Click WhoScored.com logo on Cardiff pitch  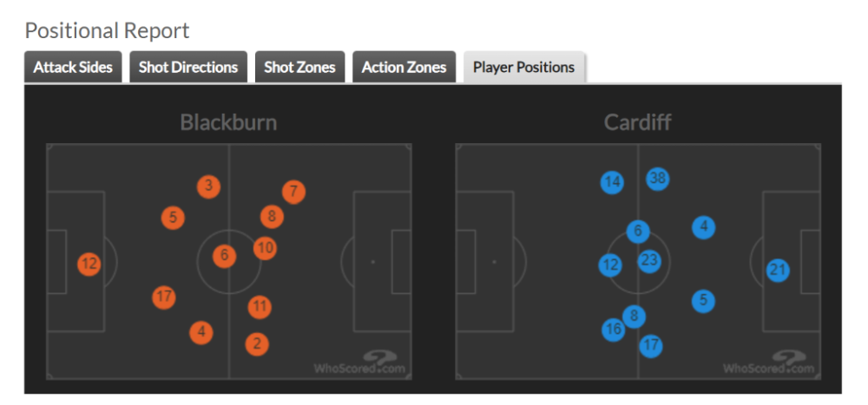[770, 363]
